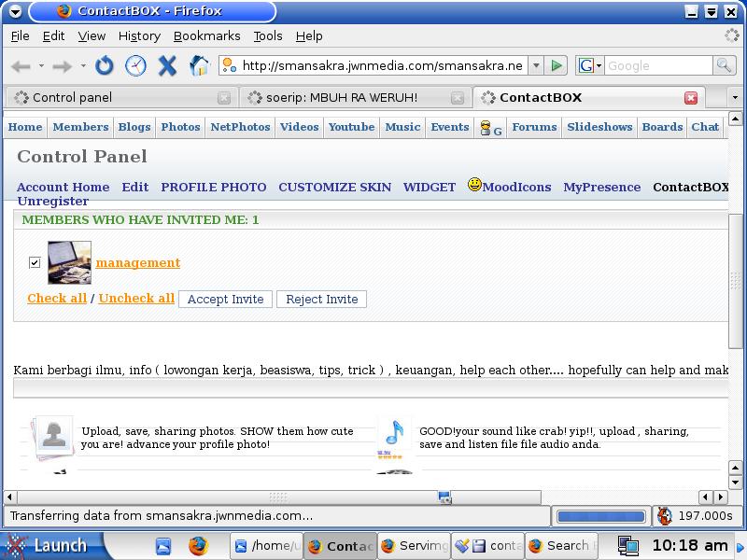Image resolution: width=747 pixels, height=560 pixels.
Task: Open the Edit menu
Action: (x=53, y=36)
